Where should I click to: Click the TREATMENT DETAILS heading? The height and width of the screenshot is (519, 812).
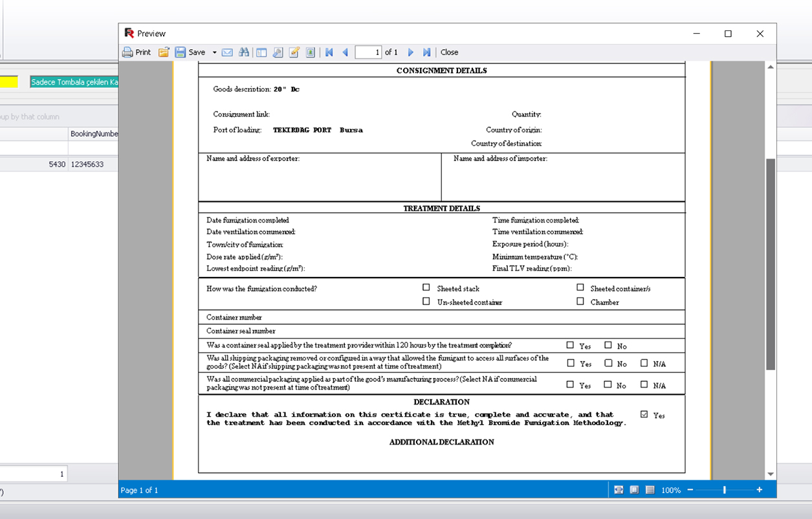pos(441,208)
